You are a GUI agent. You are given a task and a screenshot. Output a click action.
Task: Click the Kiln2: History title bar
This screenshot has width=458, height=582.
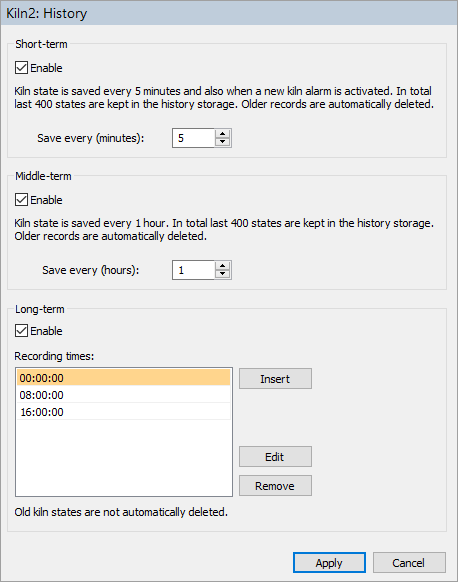(x=229, y=13)
